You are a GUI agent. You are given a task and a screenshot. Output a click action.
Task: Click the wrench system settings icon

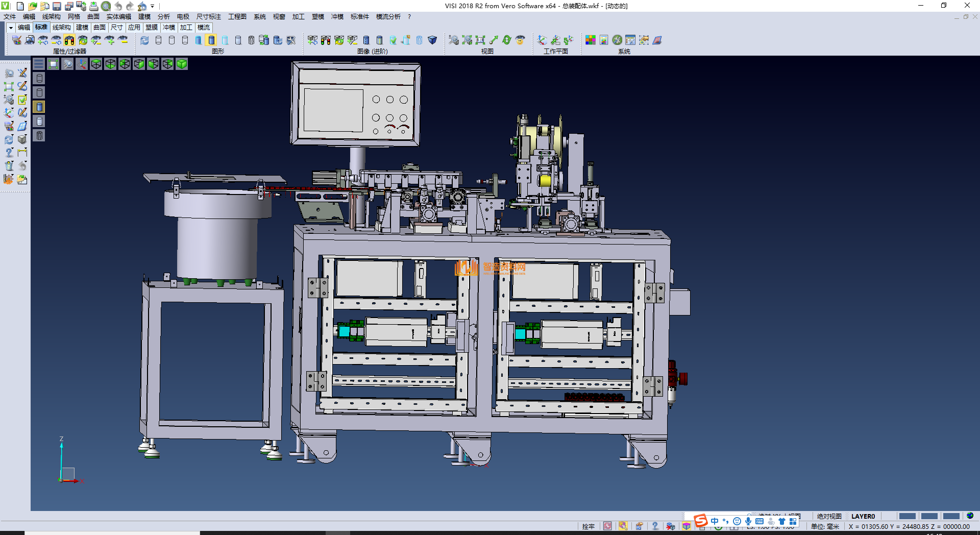(x=617, y=40)
